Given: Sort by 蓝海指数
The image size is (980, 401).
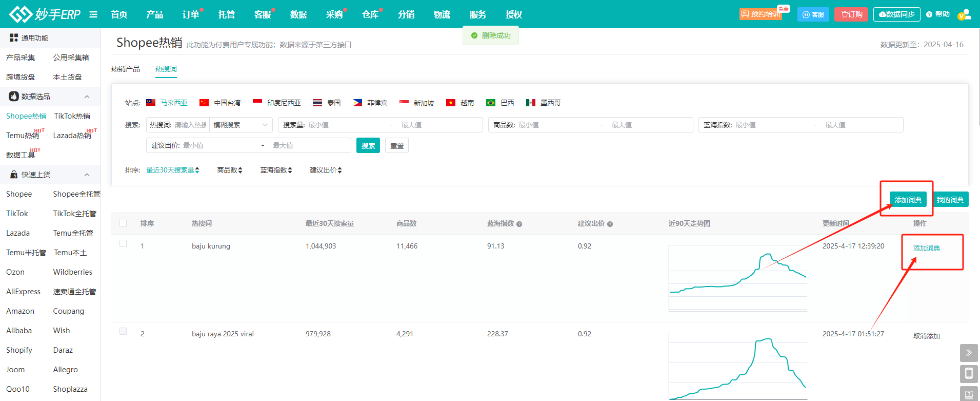Looking at the screenshot, I should pos(276,170).
